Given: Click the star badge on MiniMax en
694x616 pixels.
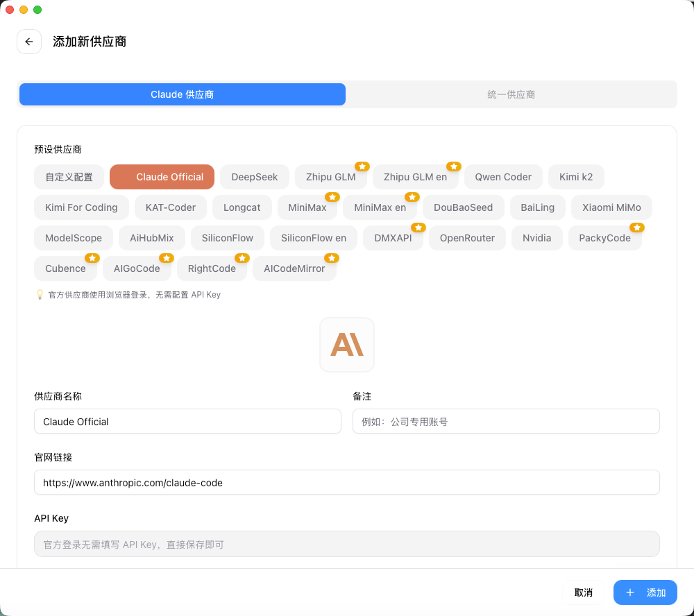Looking at the screenshot, I should tap(412, 197).
